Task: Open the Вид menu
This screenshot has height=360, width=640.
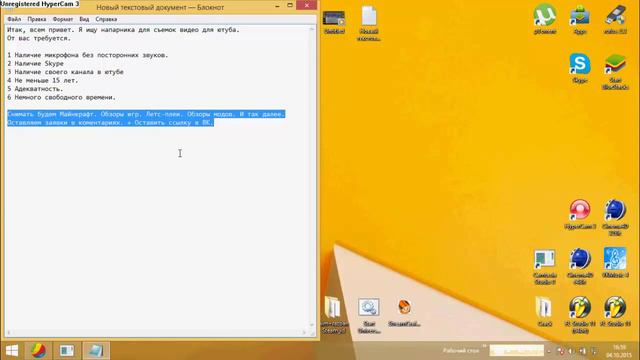Action: tap(84, 19)
